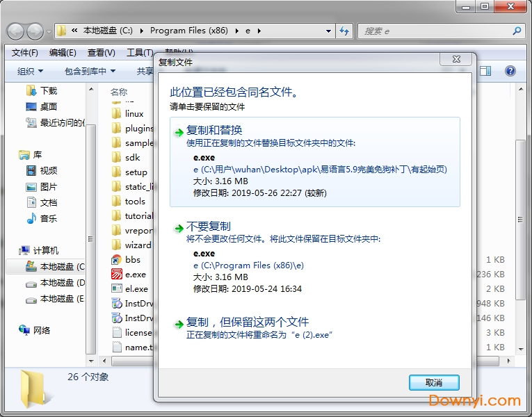Image resolution: width=532 pixels, height=417 pixels.
Task: Click the back navigation arrow button
Action: click(15, 31)
